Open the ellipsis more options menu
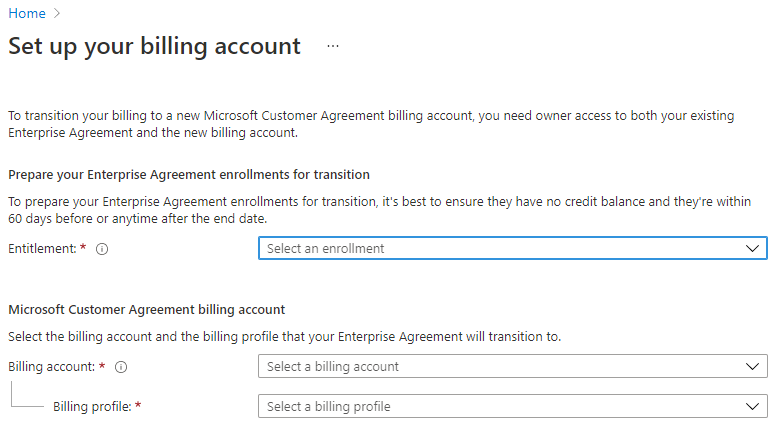Viewport: 782px width, 445px height. point(333,47)
